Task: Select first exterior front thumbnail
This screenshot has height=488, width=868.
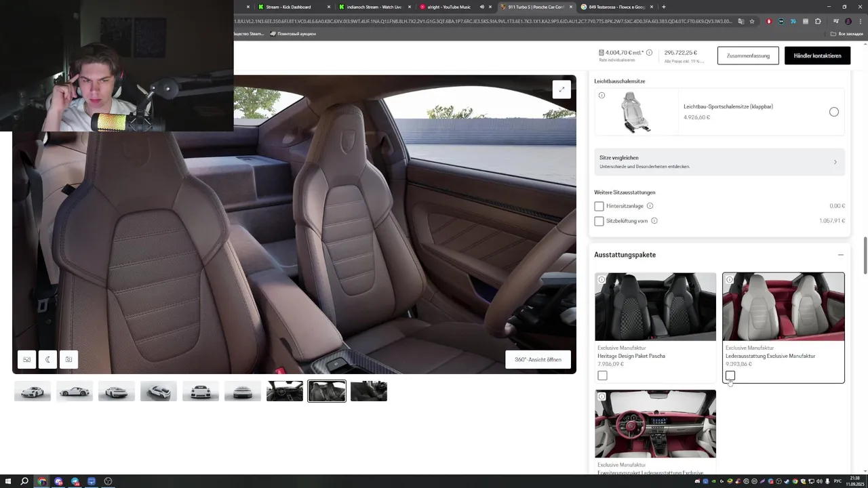Action: 33,391
